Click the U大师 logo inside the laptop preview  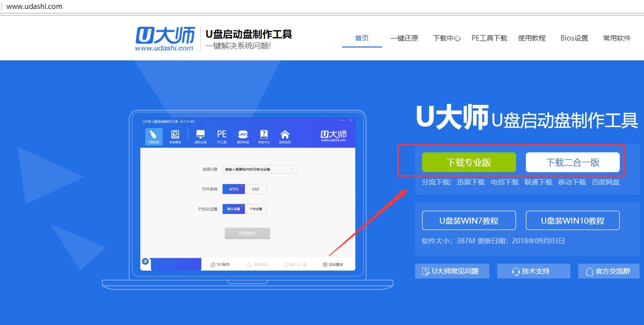click(x=334, y=136)
